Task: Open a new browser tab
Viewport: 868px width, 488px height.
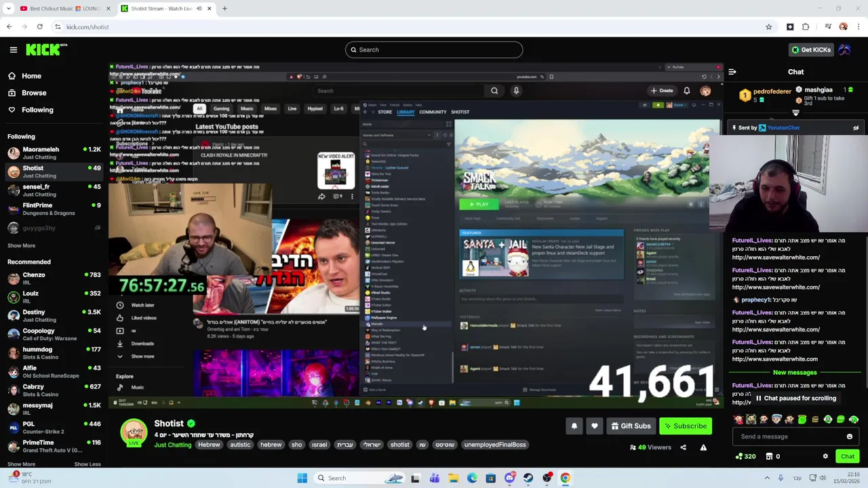Action: tap(224, 9)
